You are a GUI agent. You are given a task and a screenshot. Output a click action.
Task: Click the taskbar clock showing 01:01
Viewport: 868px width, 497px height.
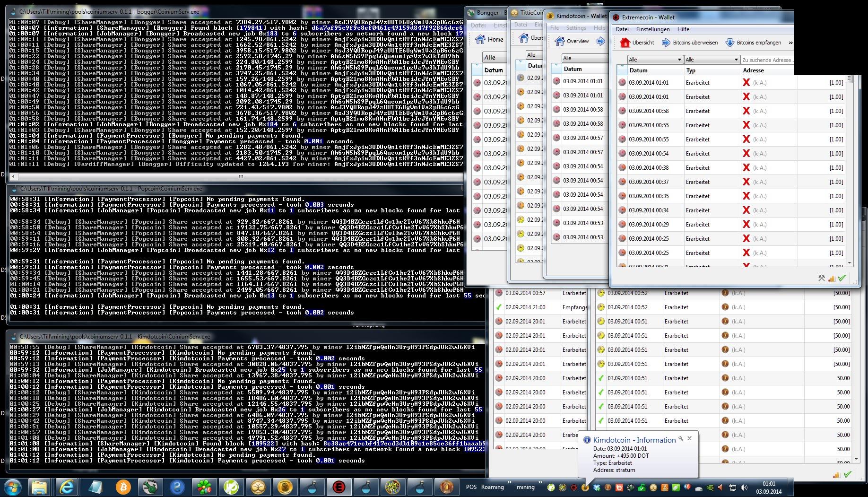(x=769, y=488)
